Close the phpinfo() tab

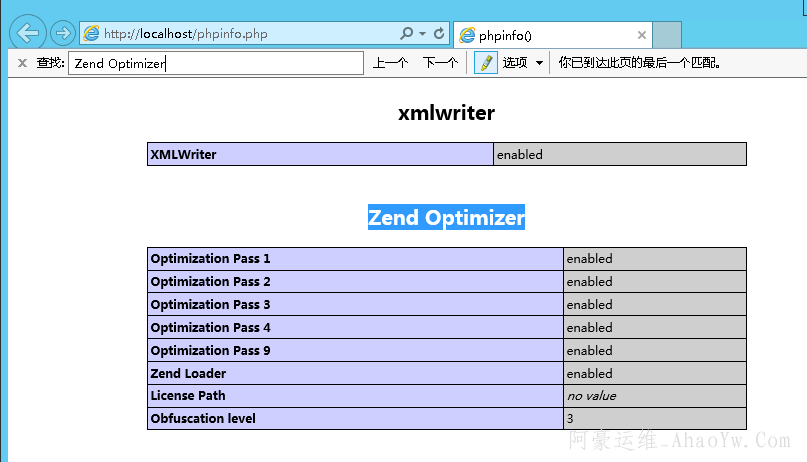click(642, 35)
